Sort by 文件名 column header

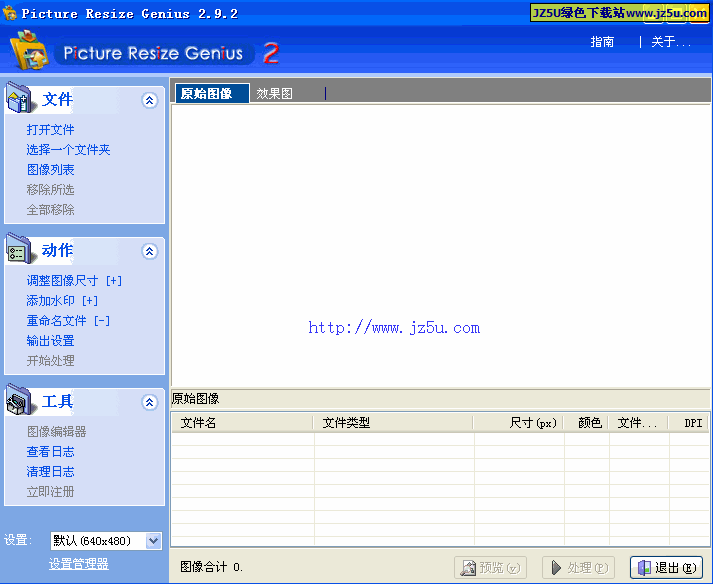(x=242, y=423)
